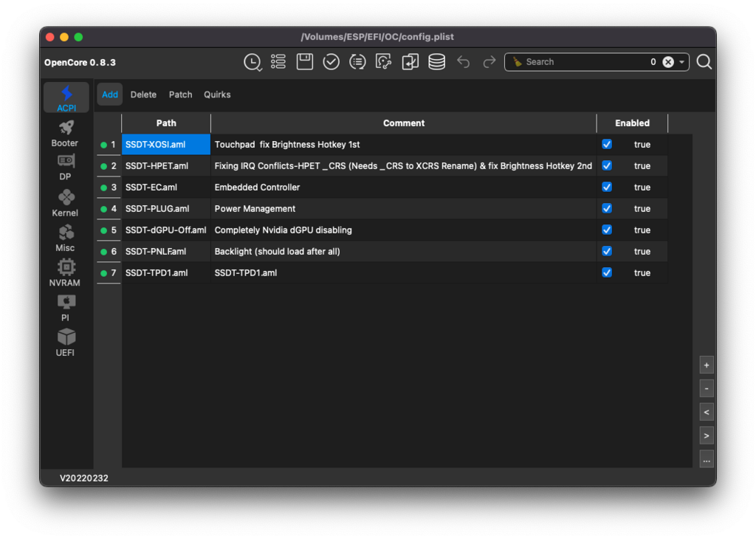The image size is (756, 539).
Task: Click the ellipsis more button at right
Action: [707, 459]
